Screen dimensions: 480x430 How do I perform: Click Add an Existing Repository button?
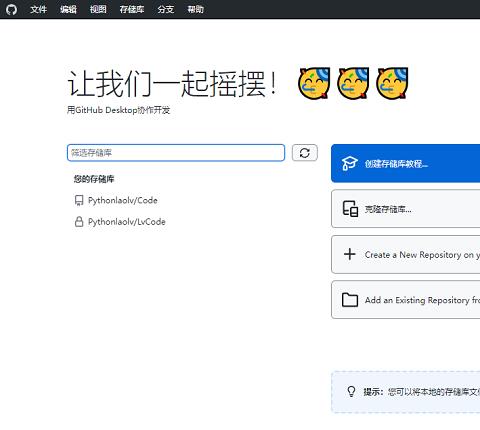click(405, 300)
